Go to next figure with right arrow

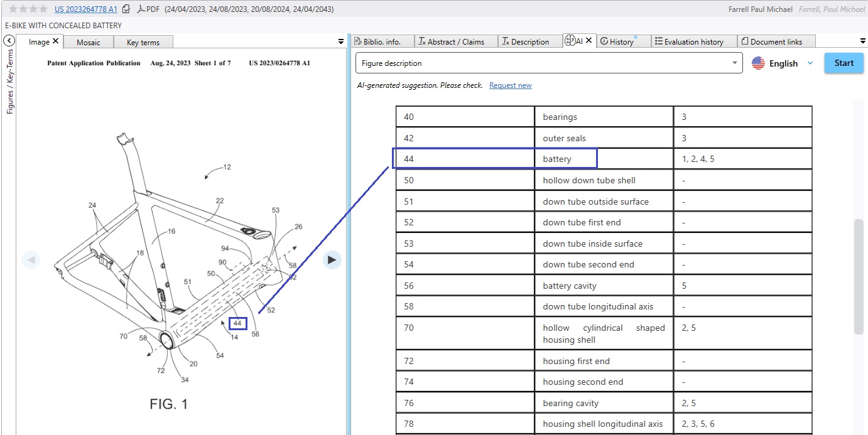tap(332, 260)
